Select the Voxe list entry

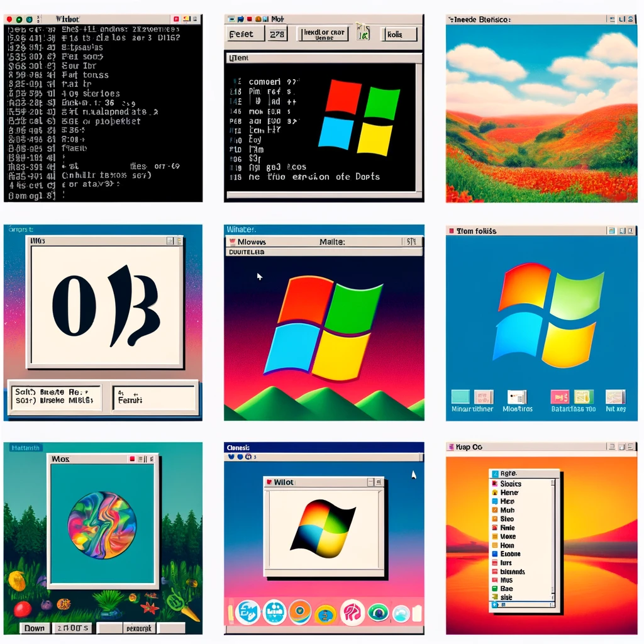click(508, 536)
